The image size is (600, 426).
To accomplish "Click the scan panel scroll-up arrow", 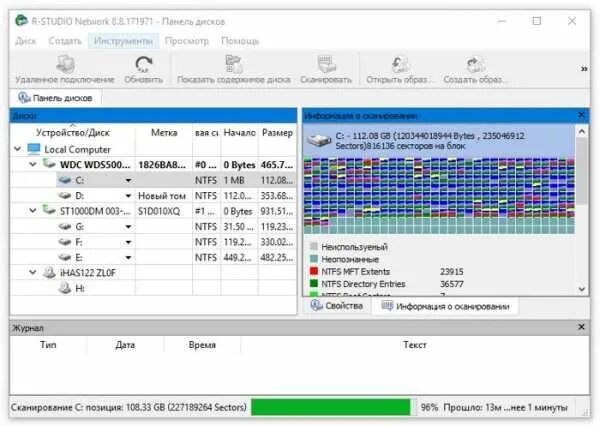I will [582, 132].
